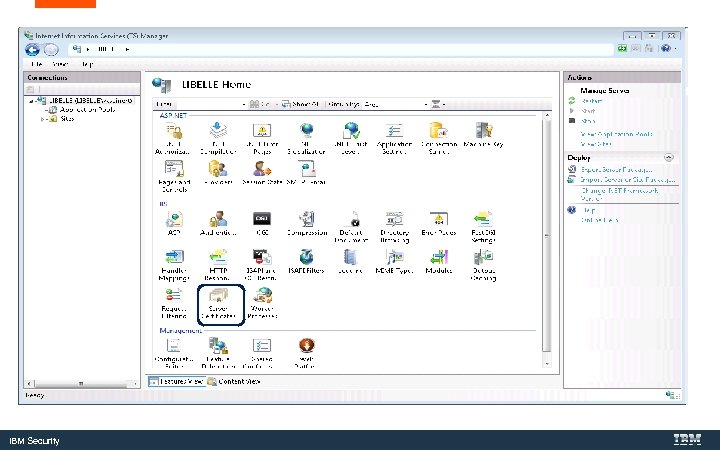Viewport: 720px width, 450px height.
Task: Open Directory Browsing feature
Action: [x=394, y=227]
